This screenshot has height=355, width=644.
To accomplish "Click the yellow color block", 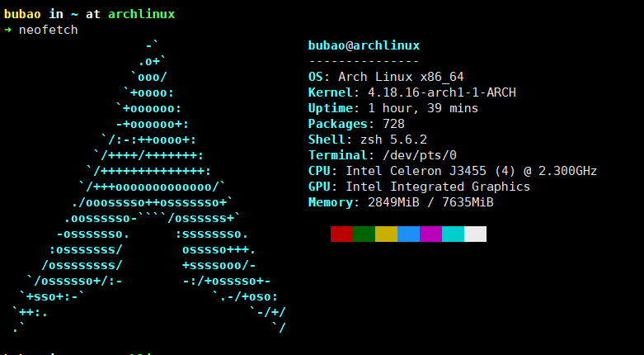I will coord(387,234).
